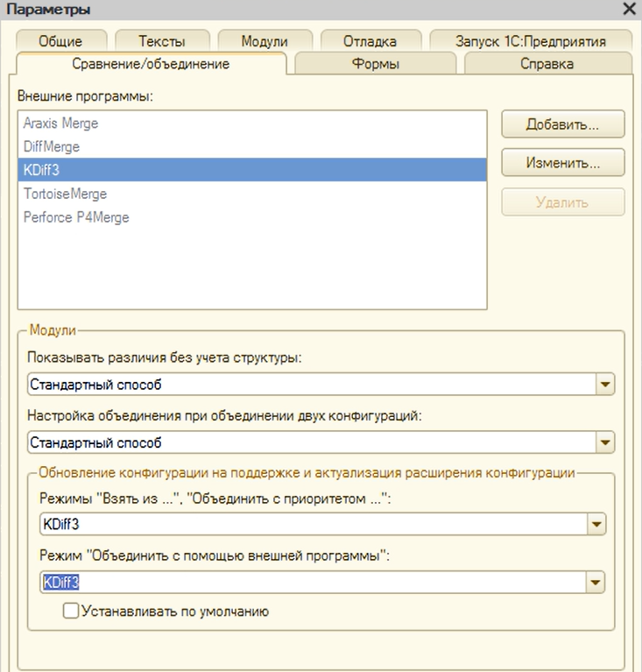Click the Добавить... button

pyautogui.click(x=562, y=124)
